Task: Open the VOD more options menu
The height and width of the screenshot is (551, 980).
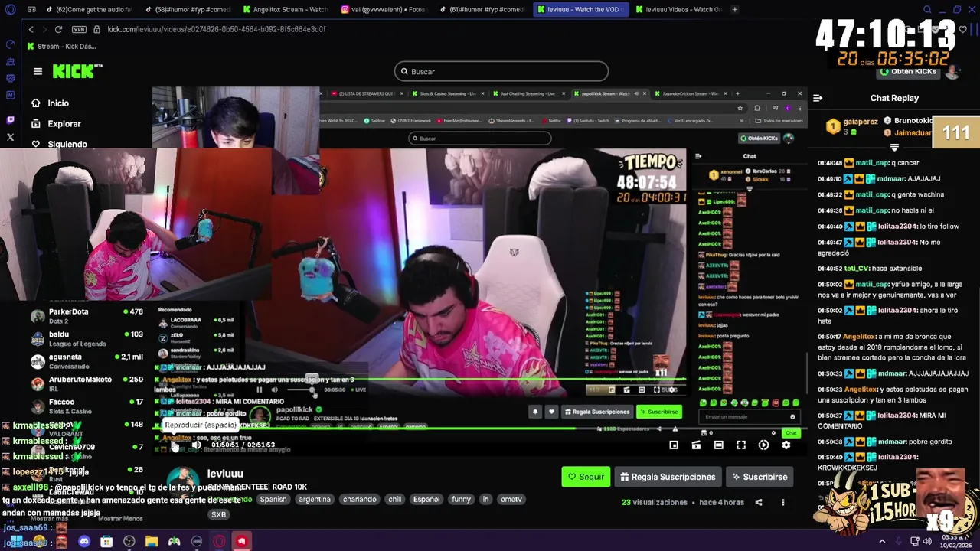Action: pos(782,503)
